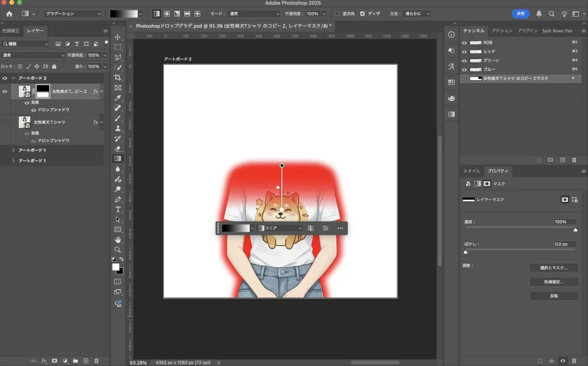Uncheck the ディザ checkbox
Screen dimensions: 588x366
[362, 13]
